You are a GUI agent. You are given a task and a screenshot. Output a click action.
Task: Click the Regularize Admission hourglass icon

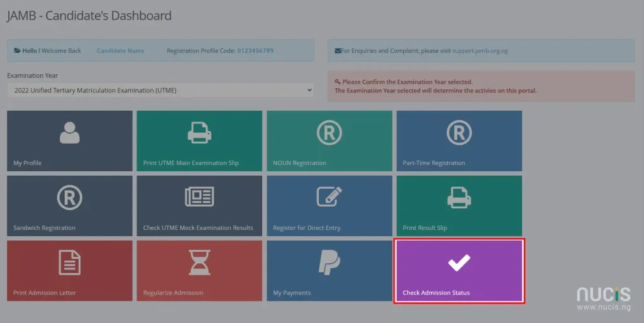pos(199,263)
